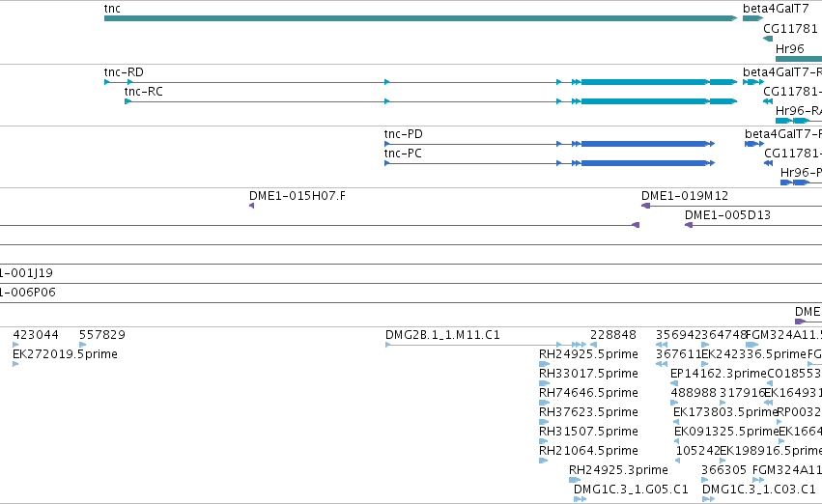The width and height of the screenshot is (822, 504).
Task: Open the DME1-005D13 clone feature
Action: 753,225
